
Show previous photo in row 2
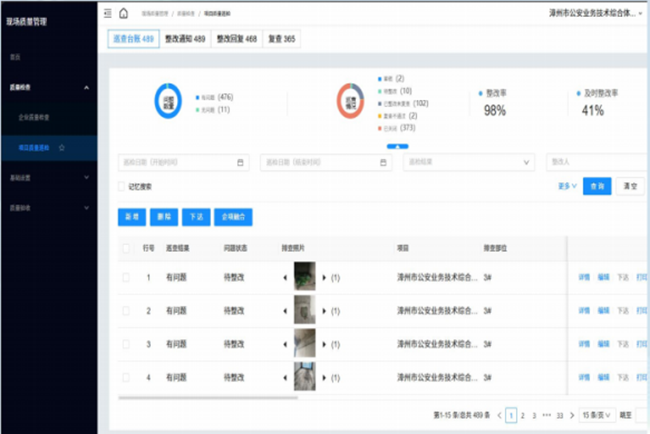click(x=285, y=311)
